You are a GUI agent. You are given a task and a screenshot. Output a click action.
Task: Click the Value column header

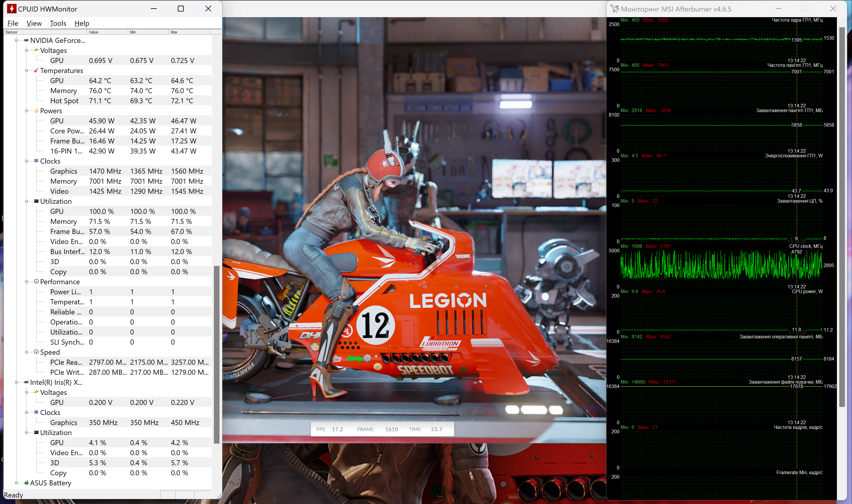coord(107,32)
